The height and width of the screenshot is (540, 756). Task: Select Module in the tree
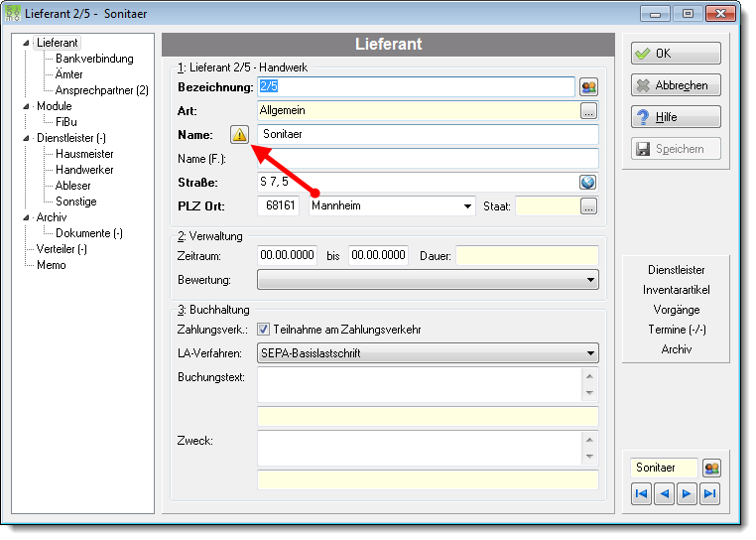point(54,106)
